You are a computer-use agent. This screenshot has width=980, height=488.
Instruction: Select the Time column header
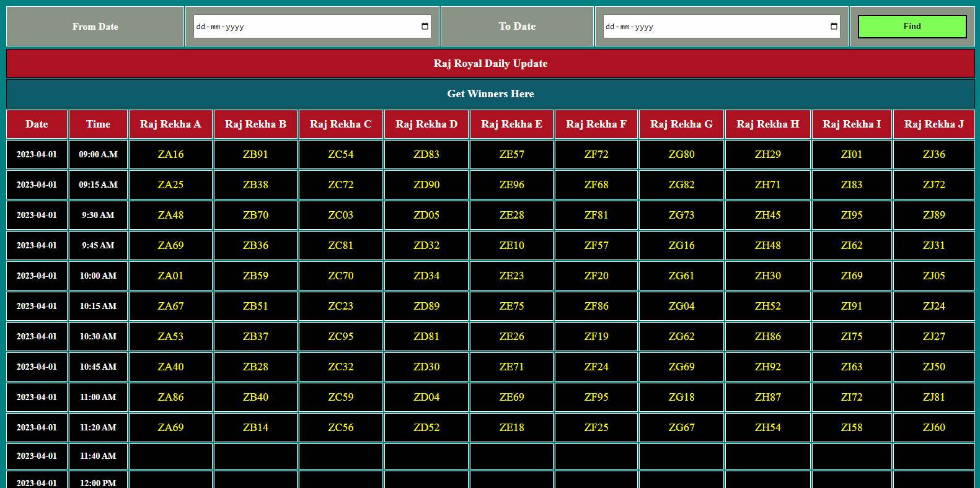click(x=98, y=124)
